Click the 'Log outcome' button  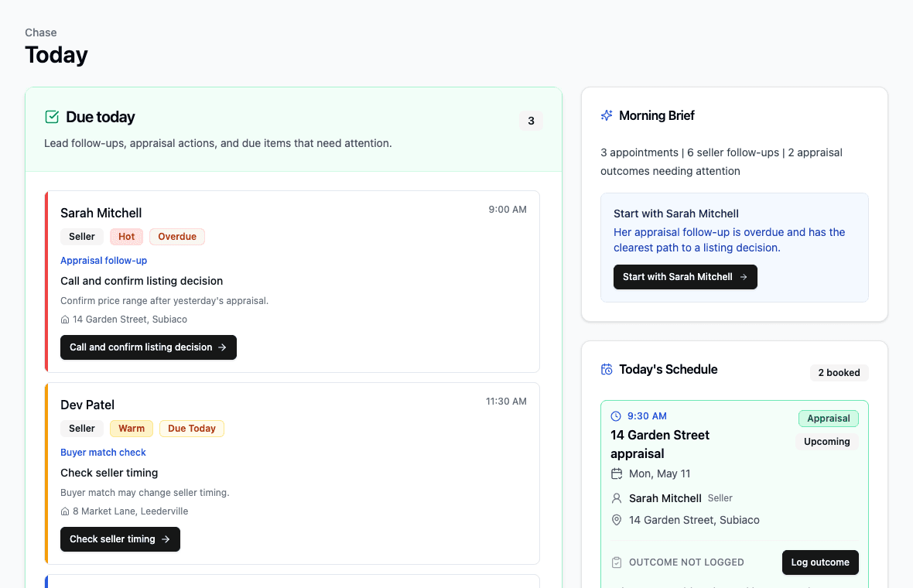click(820, 562)
